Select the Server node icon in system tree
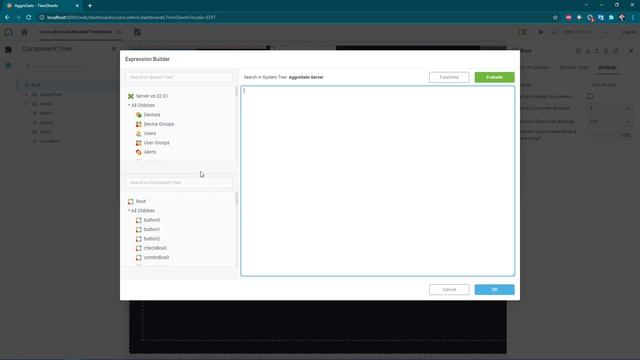The image size is (640, 360). [x=131, y=96]
